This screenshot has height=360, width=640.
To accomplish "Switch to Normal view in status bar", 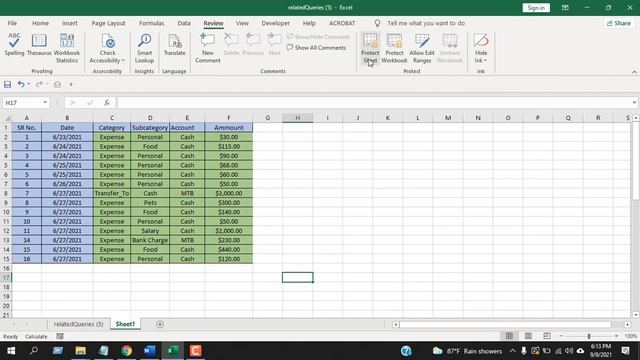I will pos(509,336).
